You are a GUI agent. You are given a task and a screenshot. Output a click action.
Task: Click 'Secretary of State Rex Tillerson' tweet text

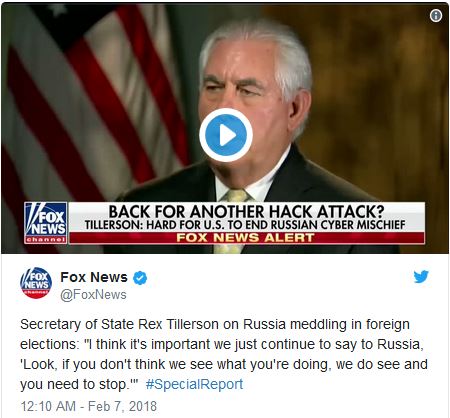tap(119, 324)
